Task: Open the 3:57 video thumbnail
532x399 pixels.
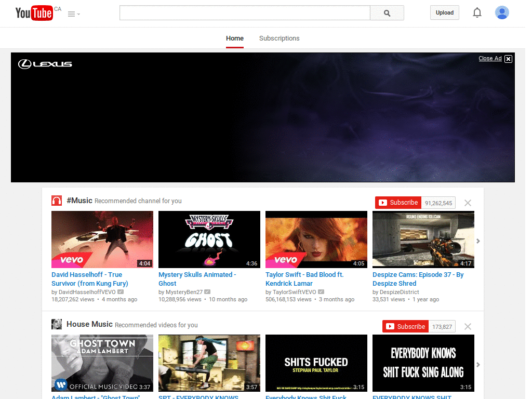Action: click(x=209, y=363)
